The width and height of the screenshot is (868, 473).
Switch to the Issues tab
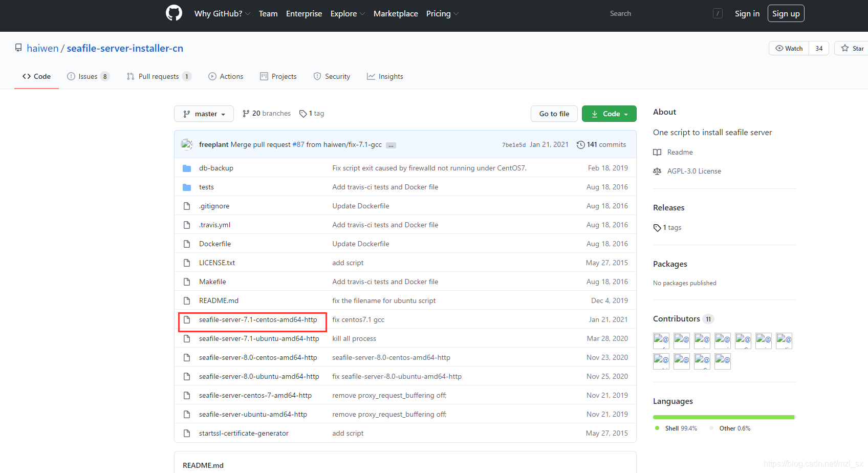(x=88, y=76)
